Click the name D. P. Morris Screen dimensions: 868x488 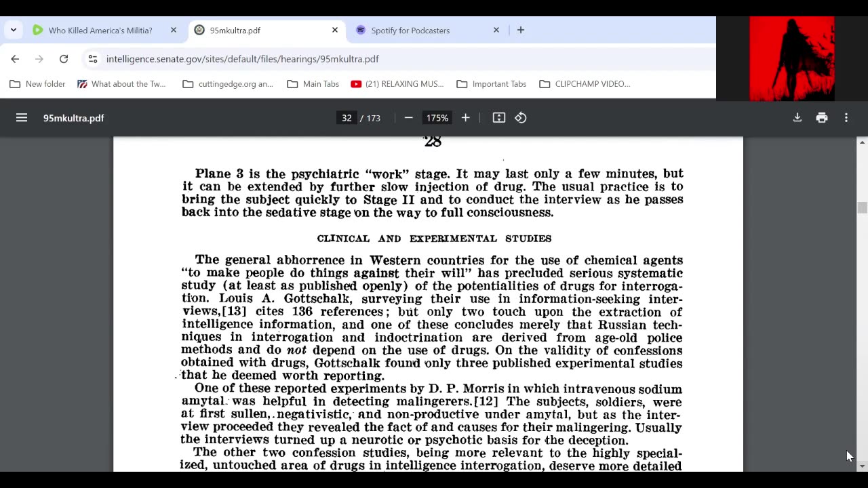(466, 389)
